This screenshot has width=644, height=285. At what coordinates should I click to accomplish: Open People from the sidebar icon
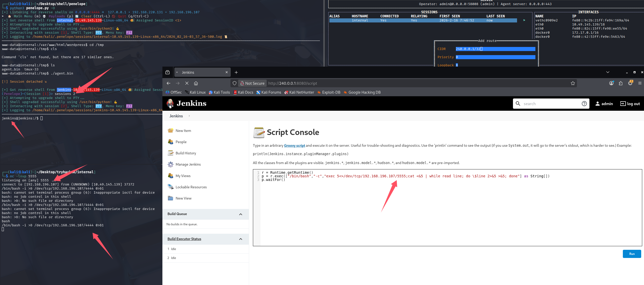pos(170,142)
